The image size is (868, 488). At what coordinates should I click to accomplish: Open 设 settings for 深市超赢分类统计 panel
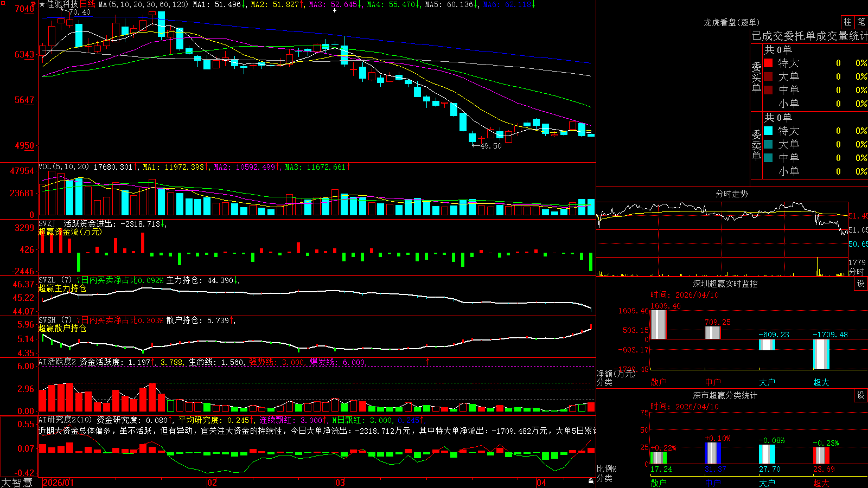point(861,395)
